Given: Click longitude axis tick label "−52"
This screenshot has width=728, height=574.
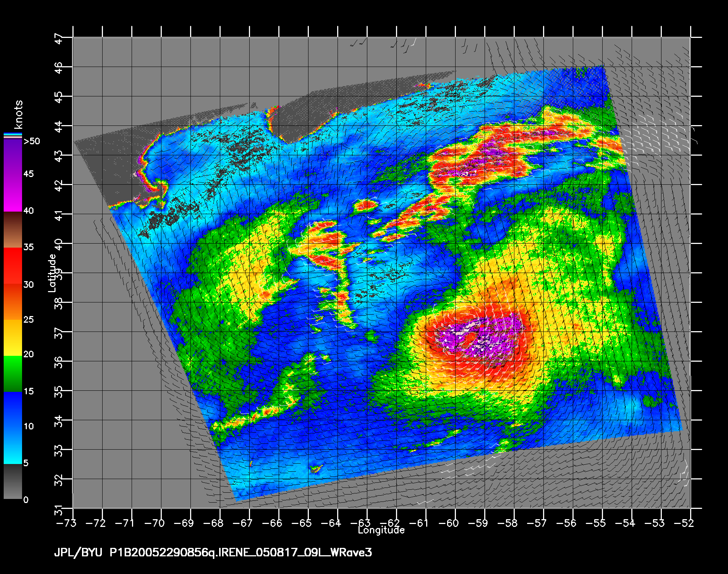Looking at the screenshot, I should click(x=684, y=523).
